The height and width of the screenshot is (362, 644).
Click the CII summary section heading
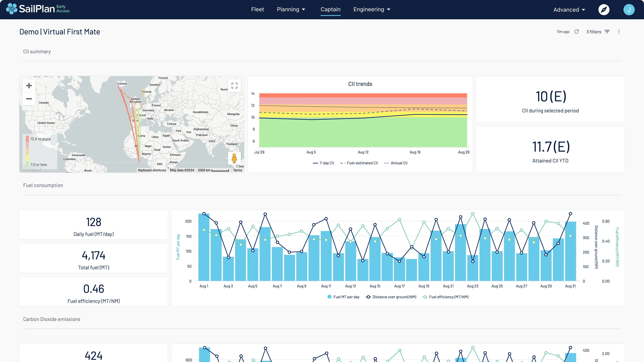click(x=37, y=51)
